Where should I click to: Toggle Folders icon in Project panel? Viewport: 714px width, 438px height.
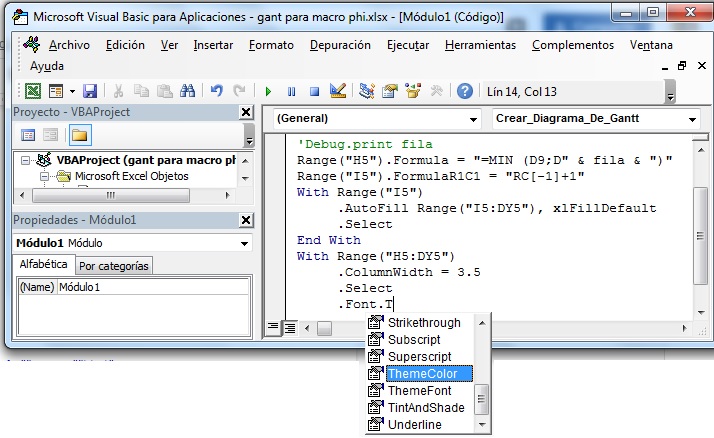point(80,135)
